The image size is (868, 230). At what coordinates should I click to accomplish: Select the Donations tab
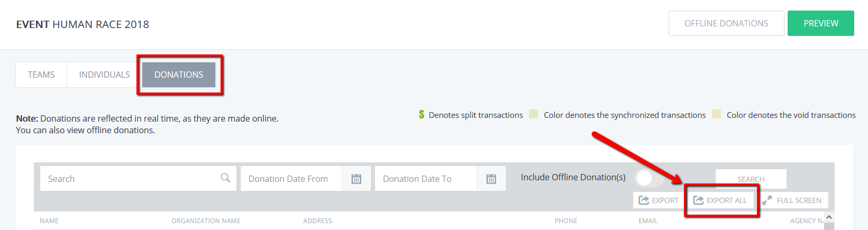coord(179,75)
